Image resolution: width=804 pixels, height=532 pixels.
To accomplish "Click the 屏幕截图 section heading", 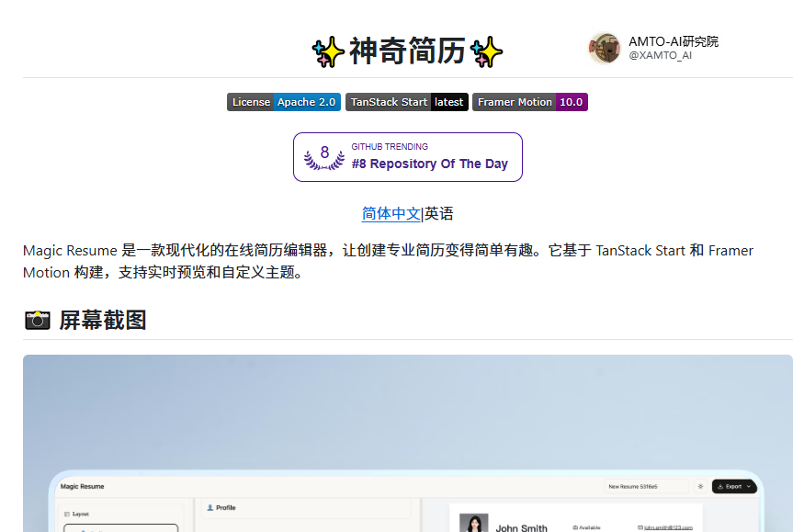I will click(x=103, y=320).
